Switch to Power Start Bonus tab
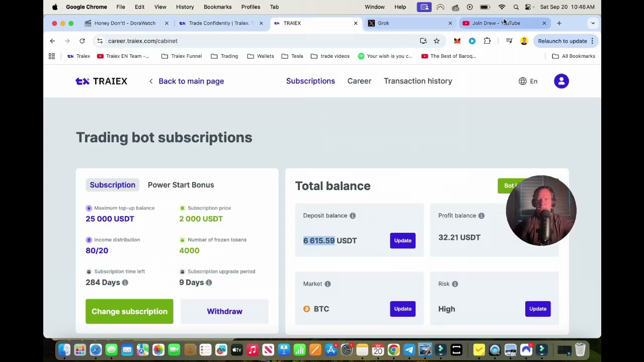This screenshot has width=644, height=362. [x=181, y=185]
